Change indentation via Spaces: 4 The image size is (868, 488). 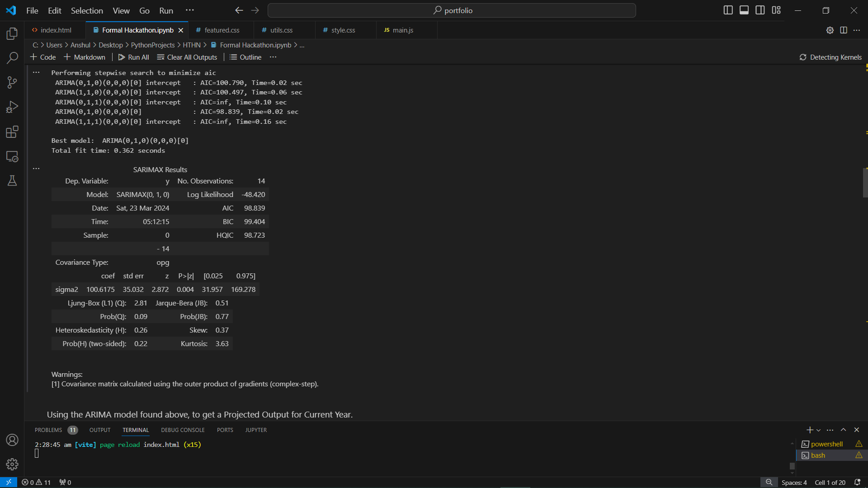click(x=794, y=483)
